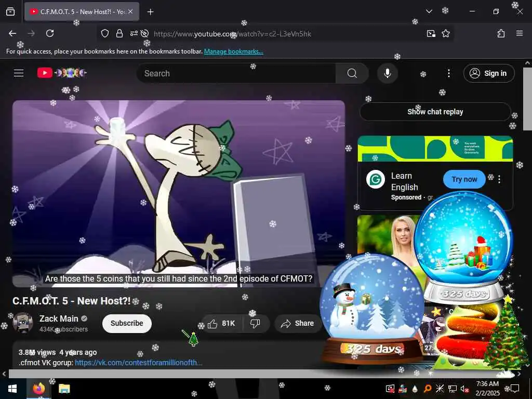
Task: Click the page scroll-up arrow
Action: coord(527,63)
